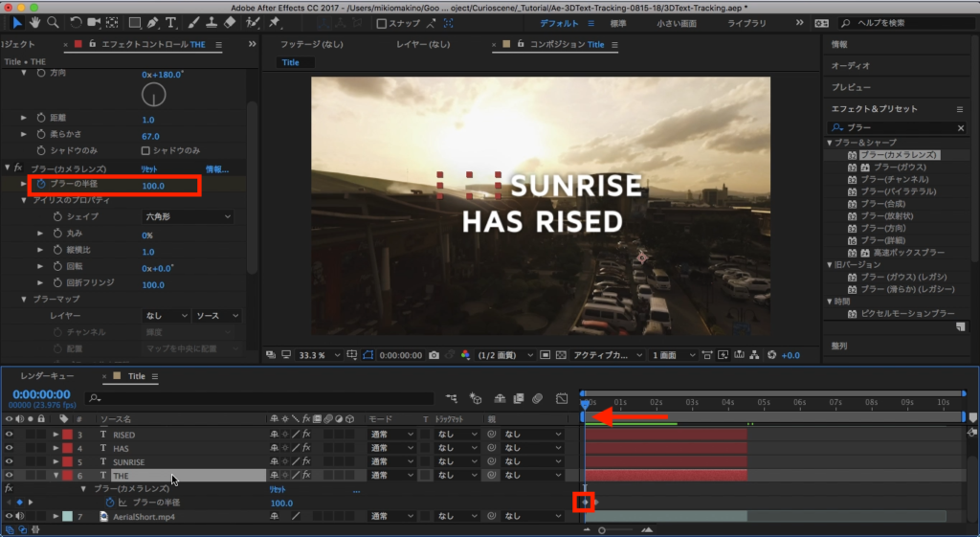Hide the RISED layer with its eye icon
This screenshot has width=980, height=537.
tap(10, 435)
